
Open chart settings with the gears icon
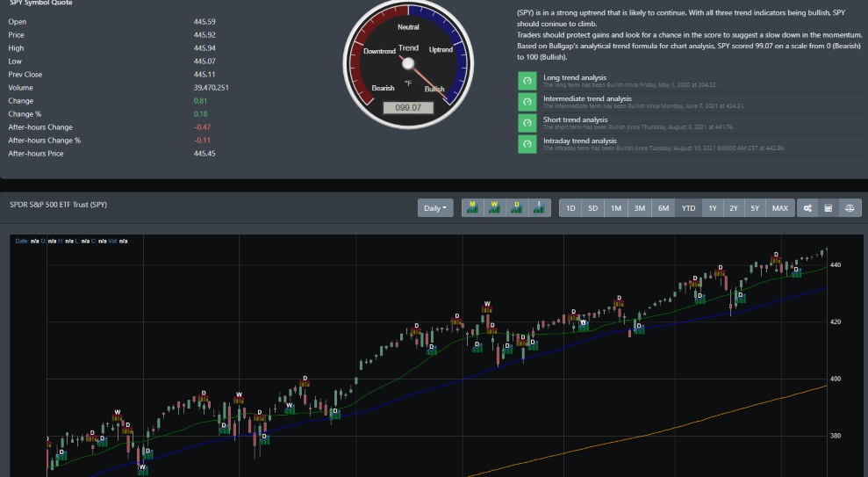tap(807, 208)
